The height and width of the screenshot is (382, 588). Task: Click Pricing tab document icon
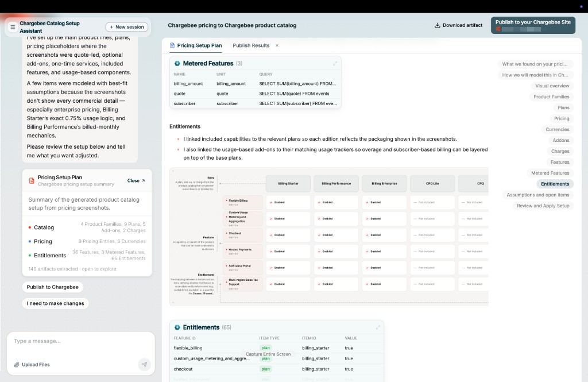(x=172, y=45)
